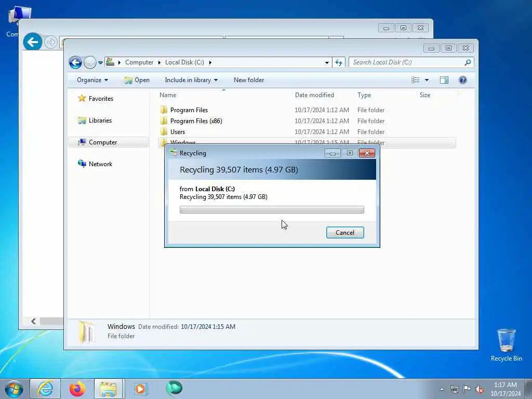This screenshot has height=399, width=532.
Task: Minimize the Recycling dialog
Action: pos(332,153)
